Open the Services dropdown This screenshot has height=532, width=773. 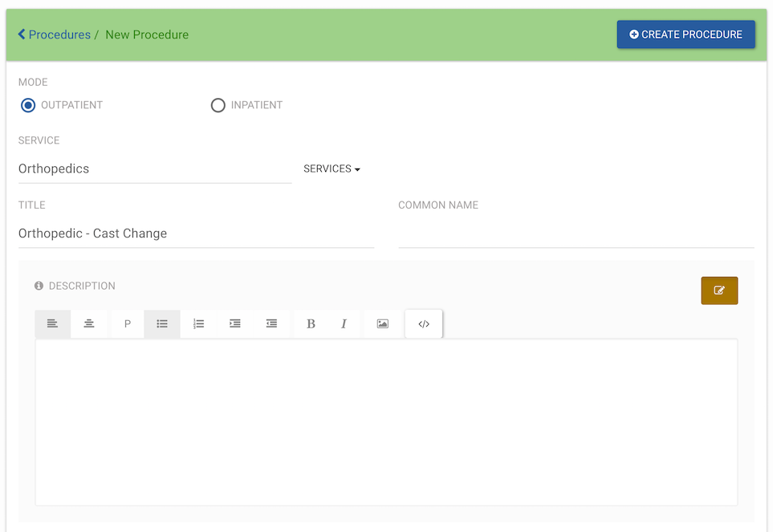332,169
